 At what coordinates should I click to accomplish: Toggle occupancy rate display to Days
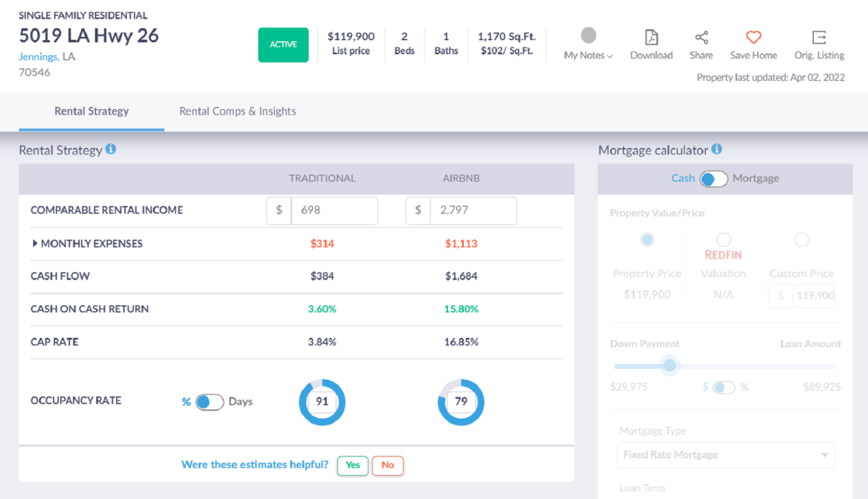pyautogui.click(x=210, y=402)
